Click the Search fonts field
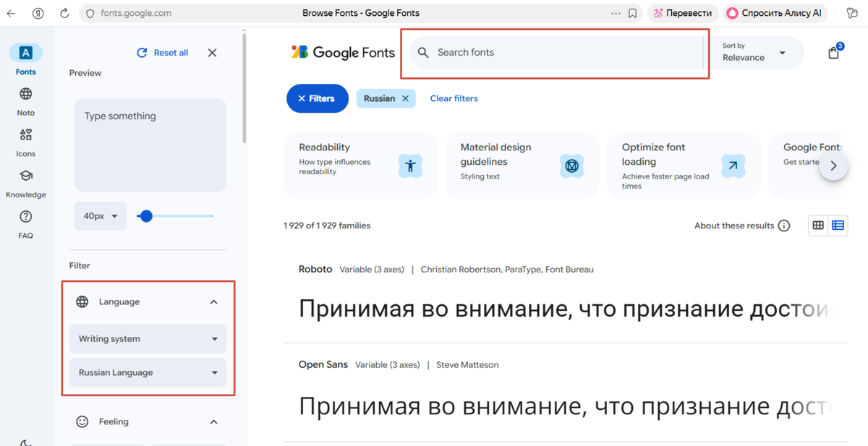 point(556,53)
